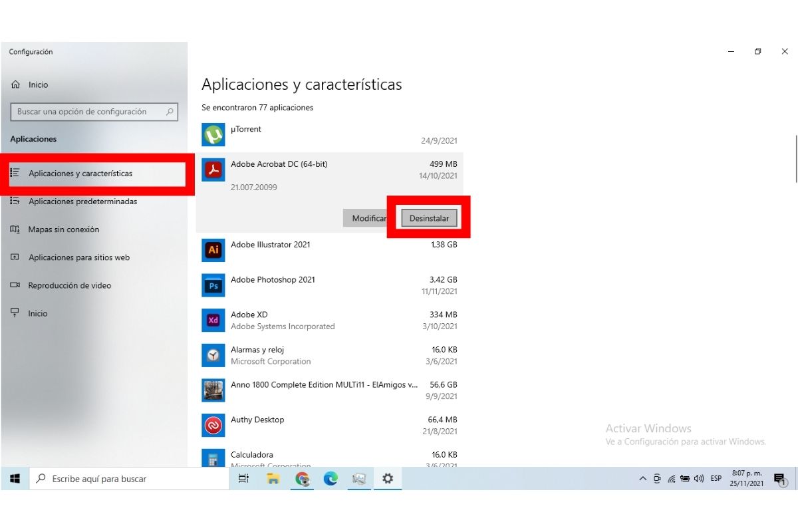
Task: Click the µTorrent app icon
Action: tap(213, 135)
